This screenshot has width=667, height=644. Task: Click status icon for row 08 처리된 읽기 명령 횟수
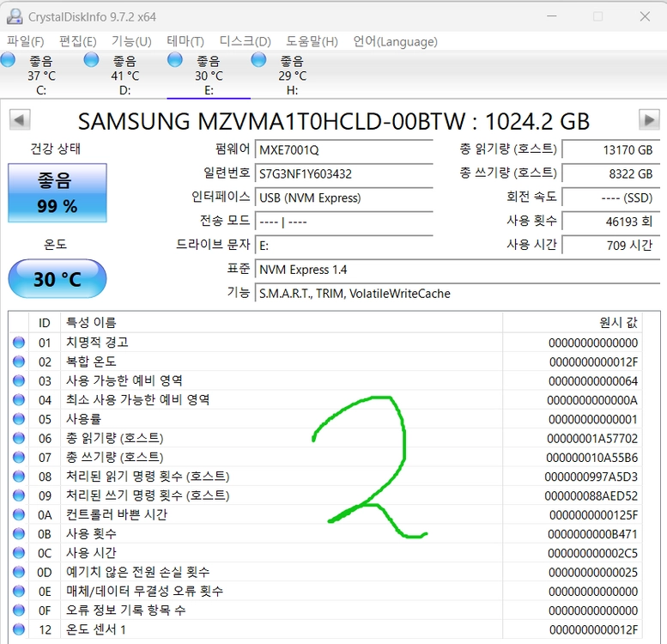(x=19, y=477)
